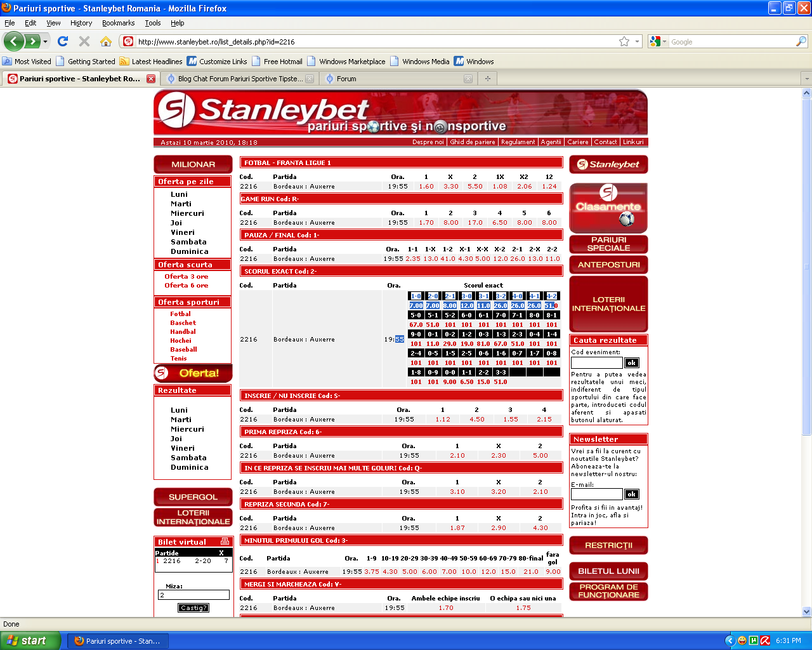The height and width of the screenshot is (650, 812).
Task: Click the Stanleybet header logo banner
Action: [400, 113]
